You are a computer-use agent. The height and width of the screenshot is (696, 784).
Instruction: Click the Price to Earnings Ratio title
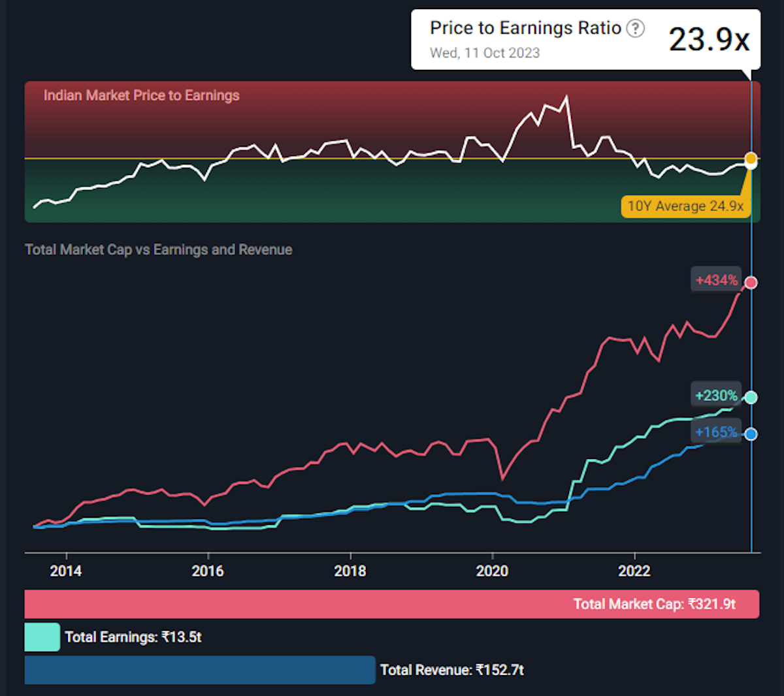pos(525,28)
